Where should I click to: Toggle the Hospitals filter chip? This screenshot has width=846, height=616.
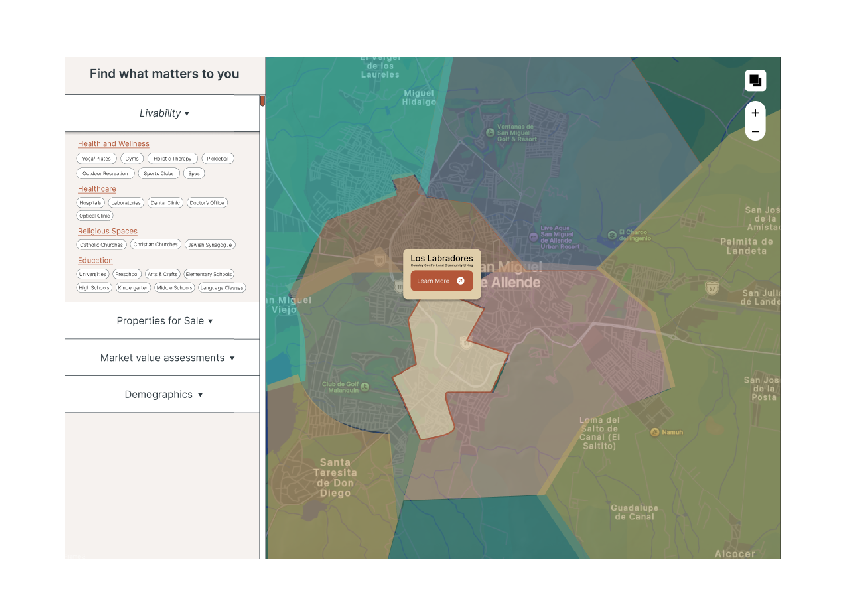pos(90,203)
